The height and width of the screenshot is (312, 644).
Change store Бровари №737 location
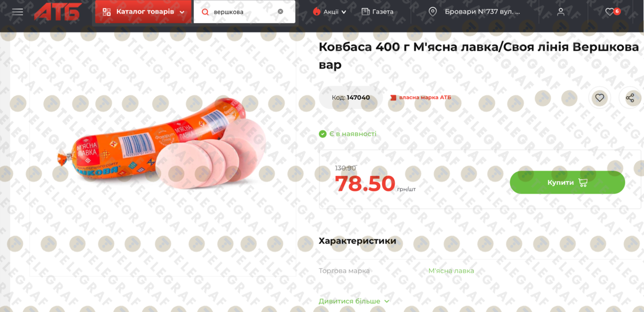click(482, 12)
